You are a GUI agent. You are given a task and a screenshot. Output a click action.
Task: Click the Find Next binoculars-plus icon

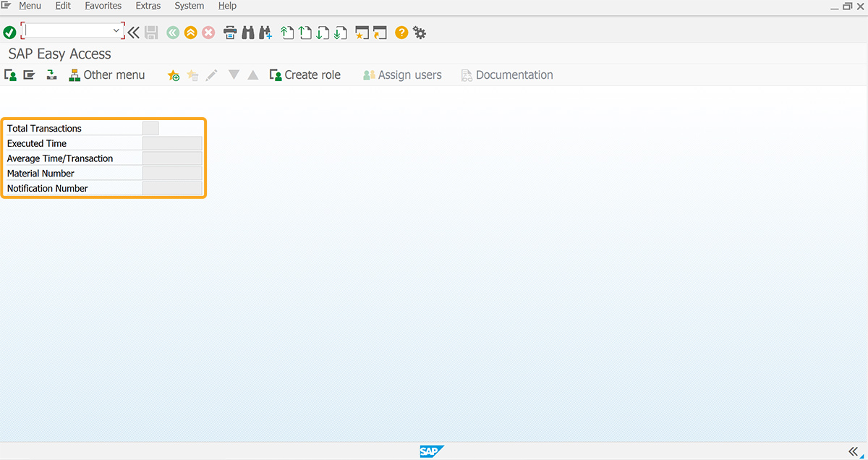click(265, 33)
